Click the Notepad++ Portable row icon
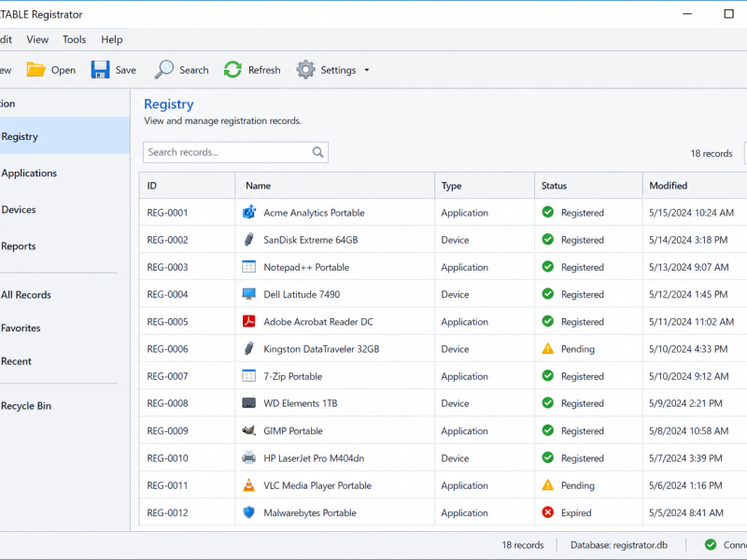Screen dimensions: 747x560 [248, 267]
